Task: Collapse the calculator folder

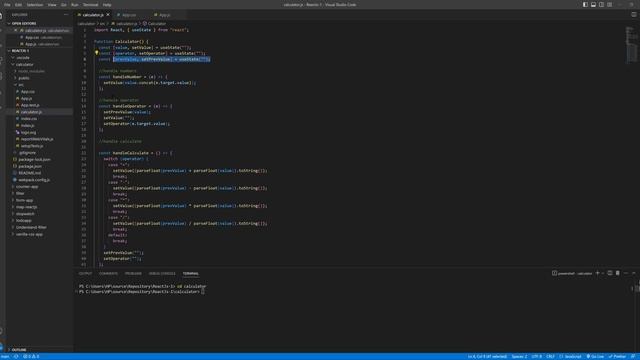Action: pyautogui.click(x=24, y=64)
